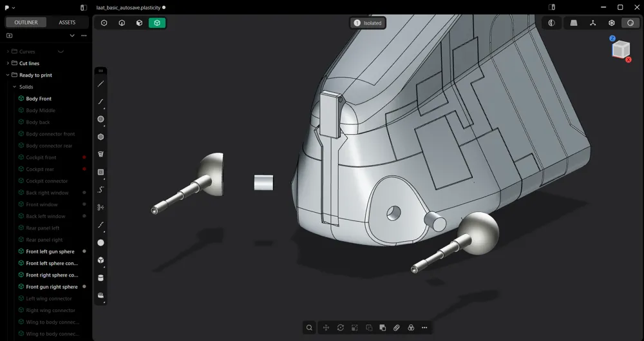644x341 pixels.
Task: Activate the Move tool in bottom bar
Action: [x=326, y=328]
